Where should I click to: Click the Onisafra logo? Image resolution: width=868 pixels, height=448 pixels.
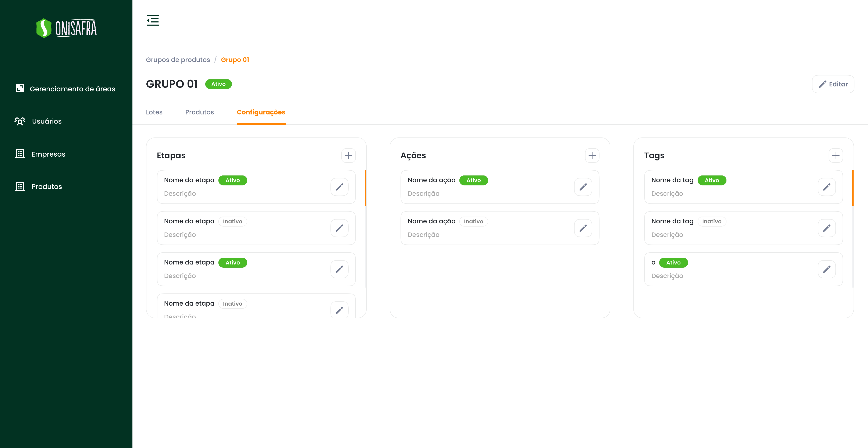tap(66, 28)
